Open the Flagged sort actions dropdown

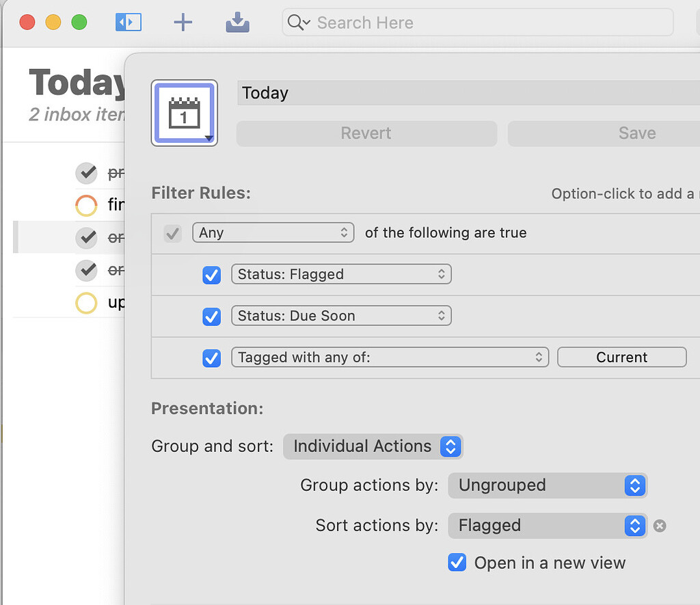tap(548, 526)
